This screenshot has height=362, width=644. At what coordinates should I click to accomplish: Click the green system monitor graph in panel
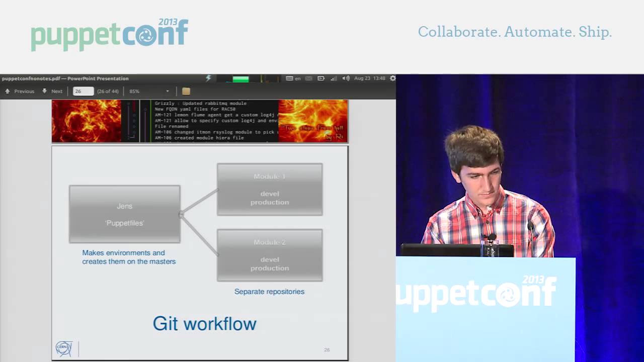point(240,78)
